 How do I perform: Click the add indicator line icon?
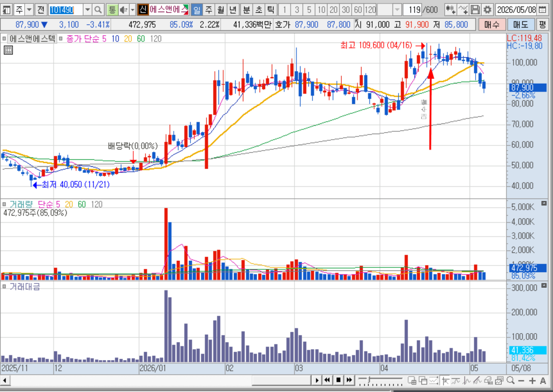pyautogui.click(x=463, y=10)
